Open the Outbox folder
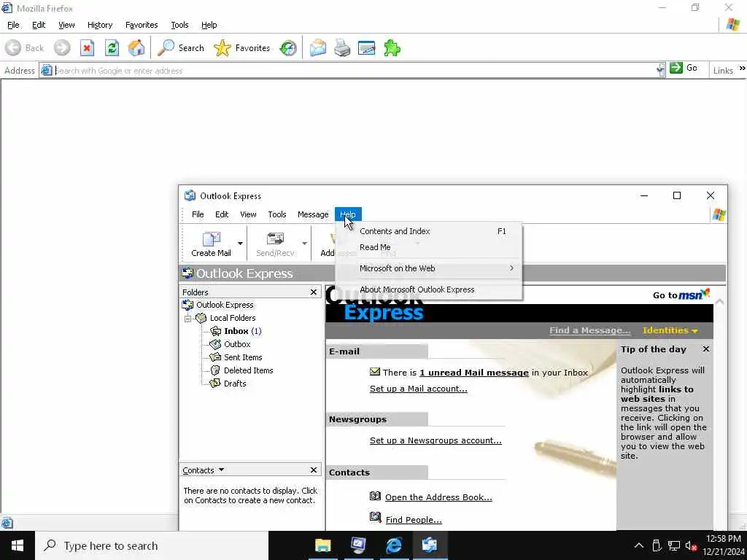 coord(237,344)
